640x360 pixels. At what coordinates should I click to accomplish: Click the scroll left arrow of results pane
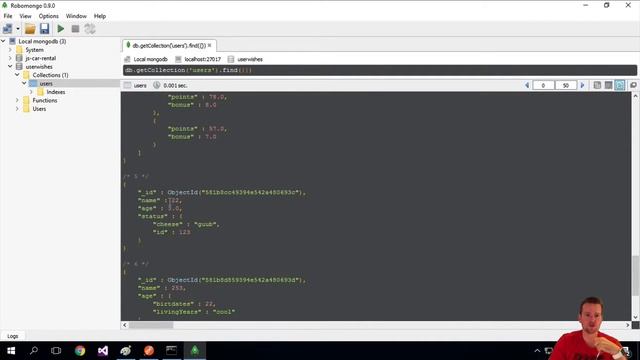(x=124, y=325)
